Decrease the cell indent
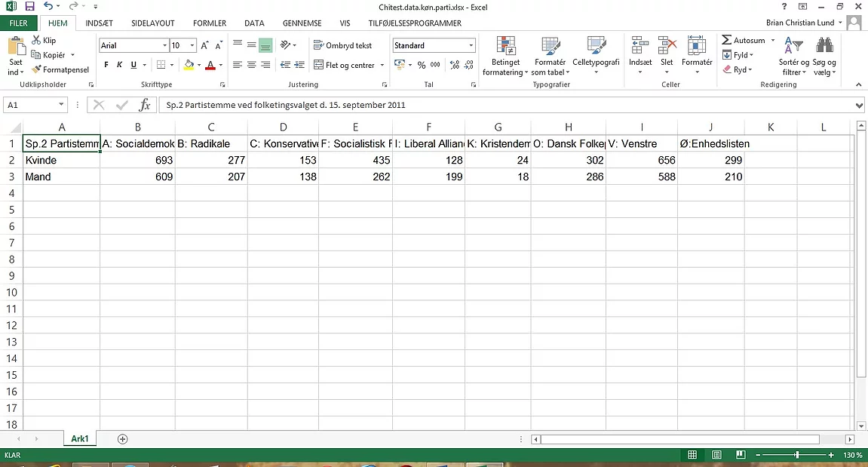The width and height of the screenshot is (868, 467). (x=285, y=65)
